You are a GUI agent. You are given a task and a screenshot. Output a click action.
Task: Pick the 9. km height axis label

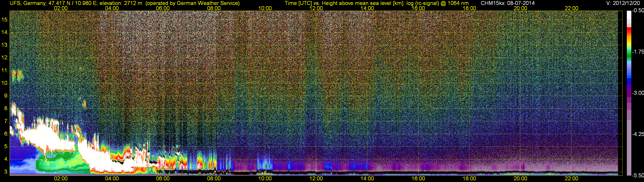[6, 96]
